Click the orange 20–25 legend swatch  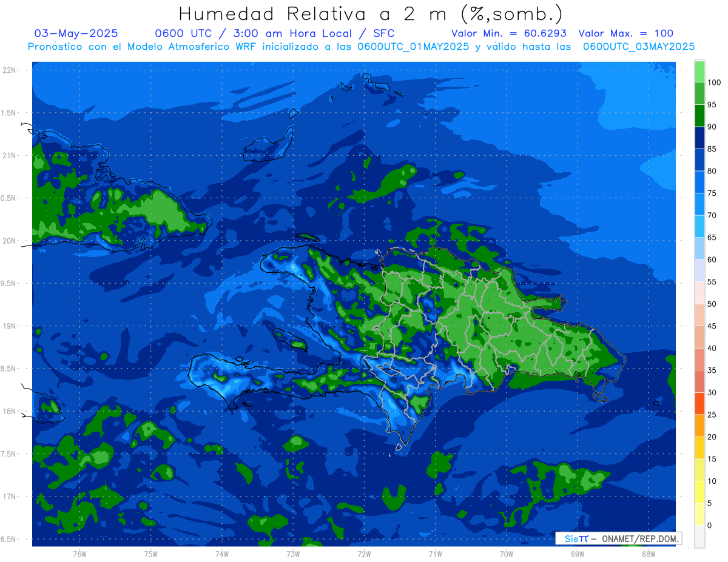(699, 426)
